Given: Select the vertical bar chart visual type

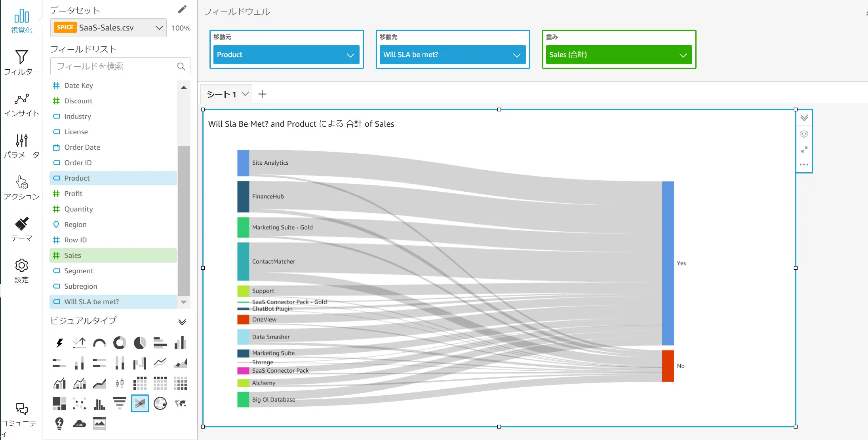Looking at the screenshot, I should (180, 343).
